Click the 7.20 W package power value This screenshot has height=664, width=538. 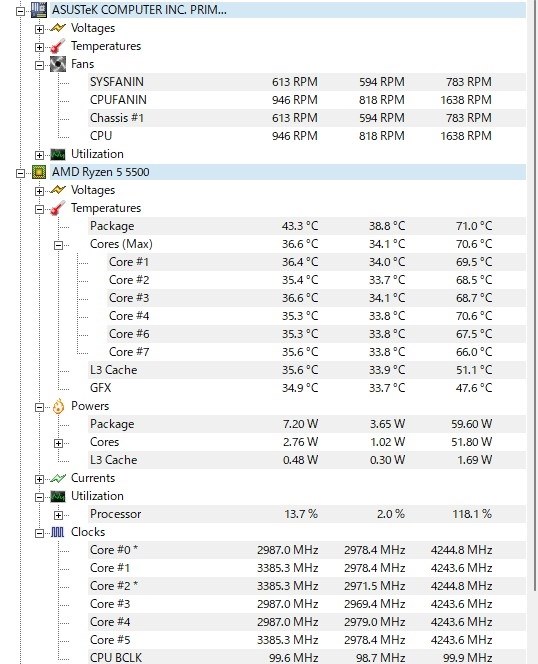(x=300, y=424)
